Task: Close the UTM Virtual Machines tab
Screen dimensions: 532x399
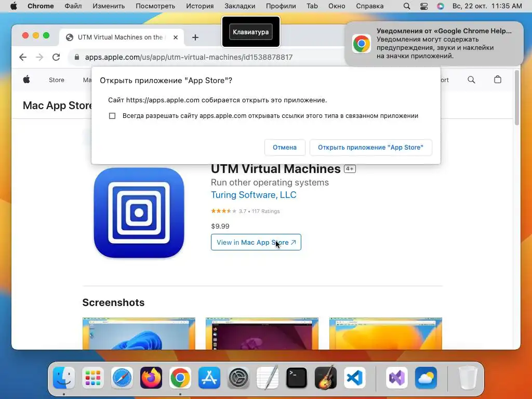Action: pyautogui.click(x=176, y=37)
